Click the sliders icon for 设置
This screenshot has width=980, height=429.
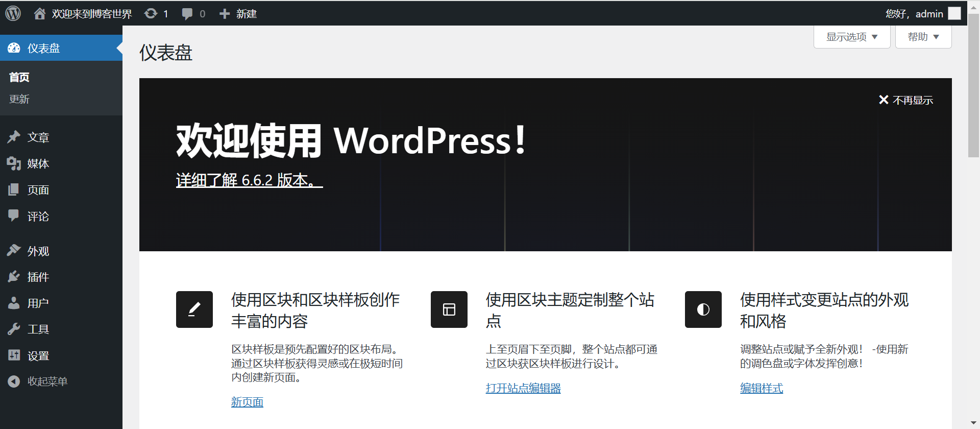coord(14,355)
